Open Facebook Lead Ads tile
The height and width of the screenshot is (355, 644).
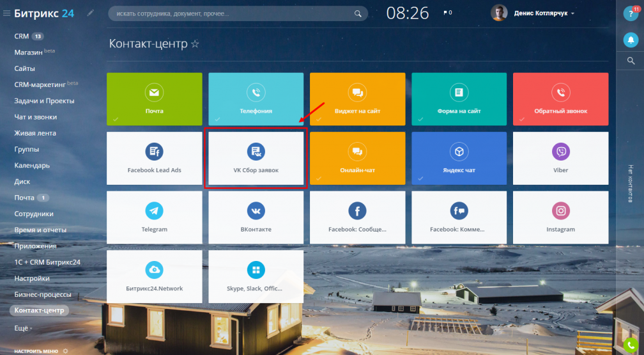(x=154, y=158)
